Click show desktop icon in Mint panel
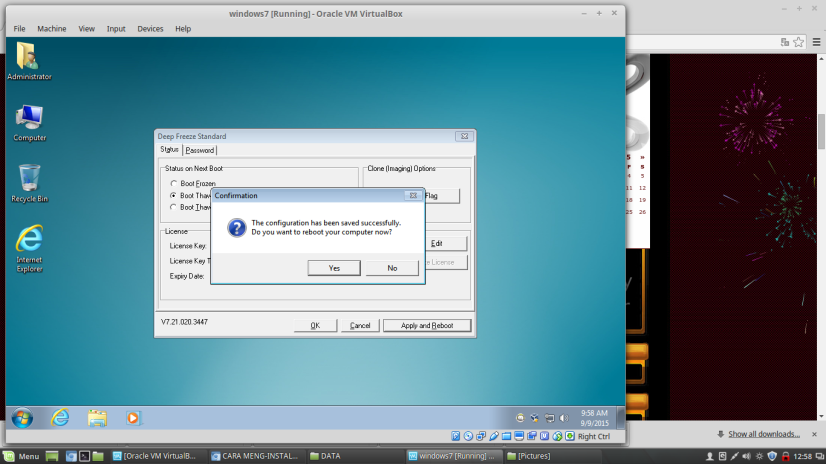Viewport: 826px width, 464px height. click(52, 456)
